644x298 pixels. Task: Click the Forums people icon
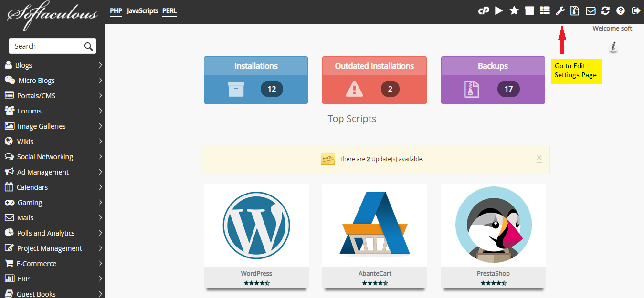click(x=10, y=111)
